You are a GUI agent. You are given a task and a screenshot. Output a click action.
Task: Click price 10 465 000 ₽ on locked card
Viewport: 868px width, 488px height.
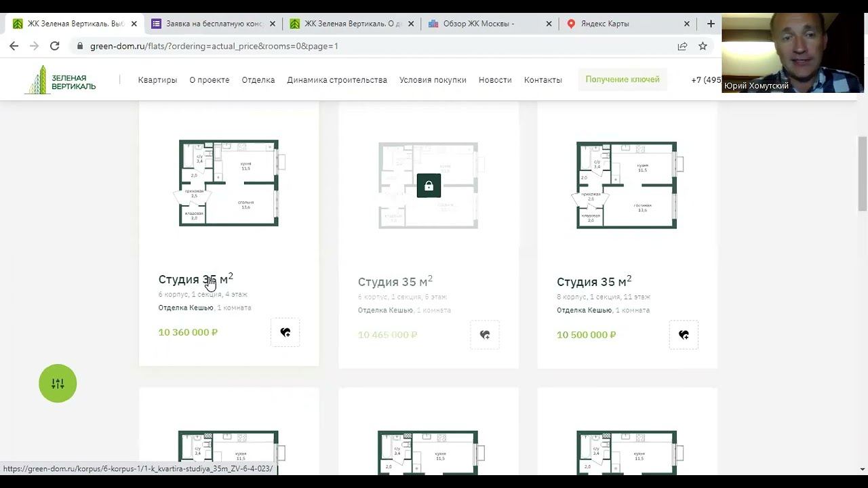pos(387,335)
